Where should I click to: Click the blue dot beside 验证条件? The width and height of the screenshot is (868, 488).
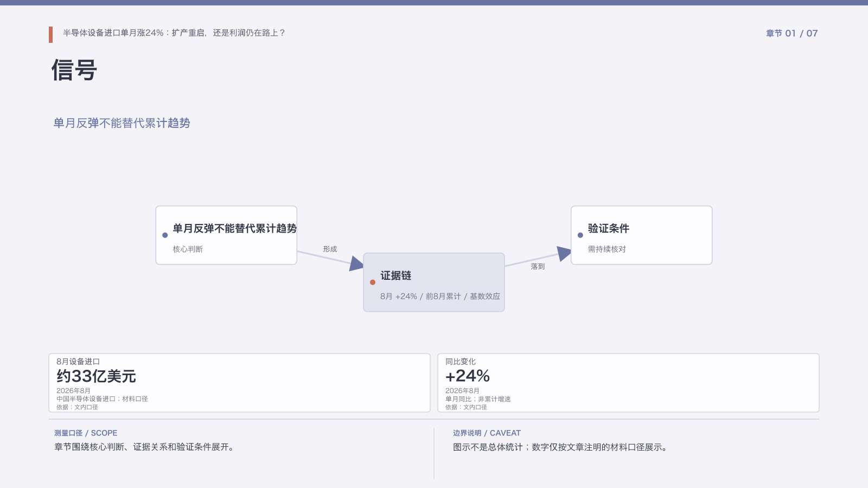coord(580,235)
